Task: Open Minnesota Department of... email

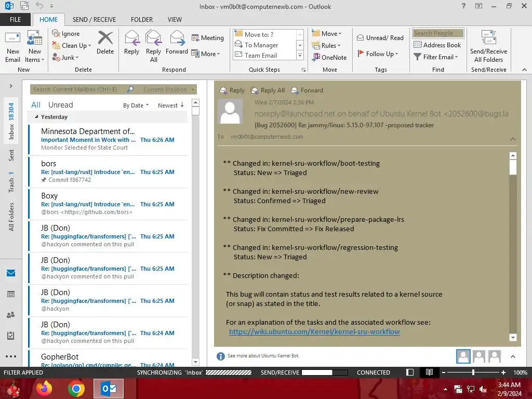Action: pos(108,139)
